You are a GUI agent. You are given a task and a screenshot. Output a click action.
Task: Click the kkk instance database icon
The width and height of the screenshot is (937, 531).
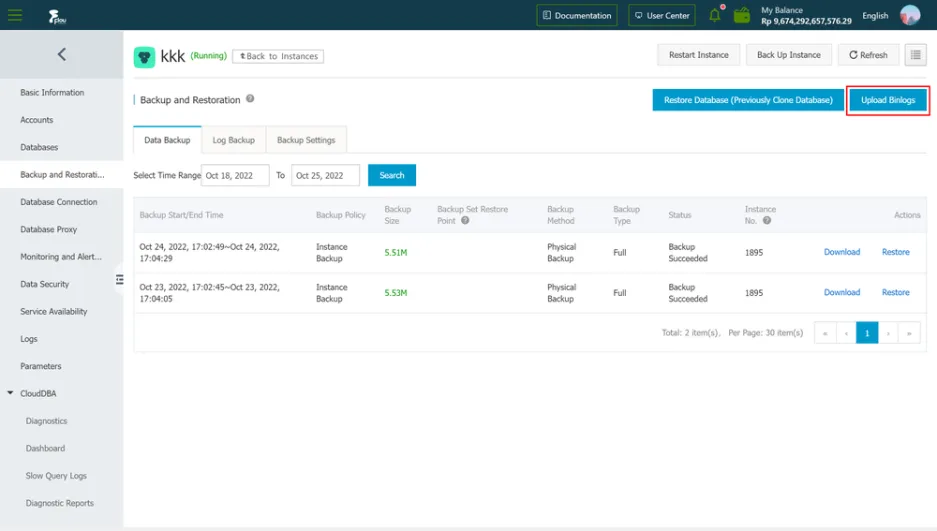(x=144, y=57)
